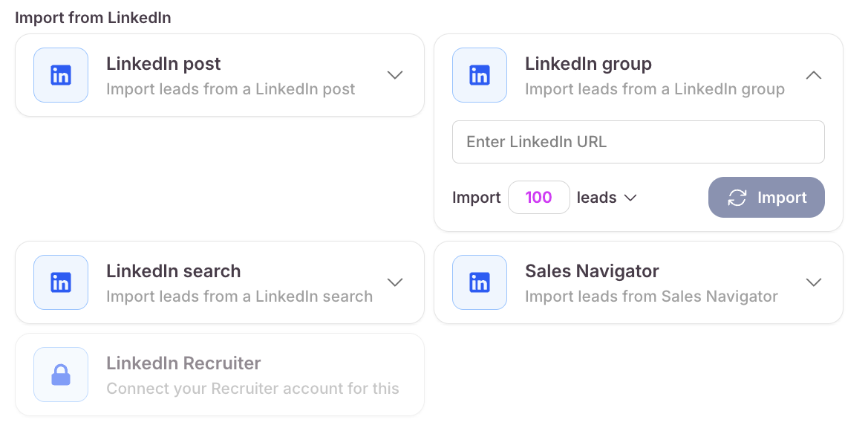Open the LinkedIn search option title
Screen dimensions: 868x434
coord(173,271)
